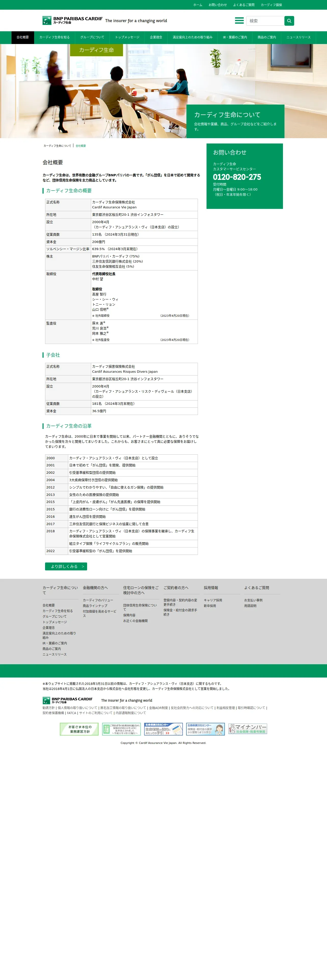Screen dimensions: 327x980
Task: Open footer link 商品ラインナップ
Action: (x=95, y=606)
